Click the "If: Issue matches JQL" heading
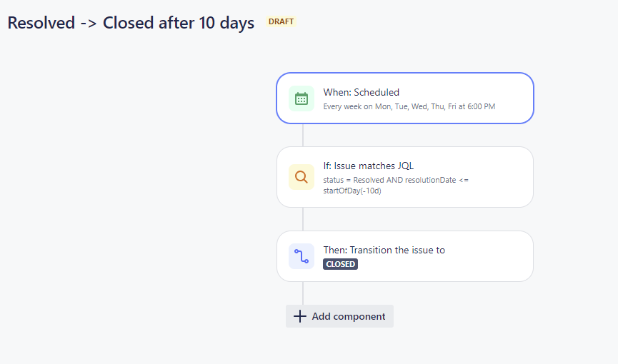Screen dimensions: 618x364 369,166
